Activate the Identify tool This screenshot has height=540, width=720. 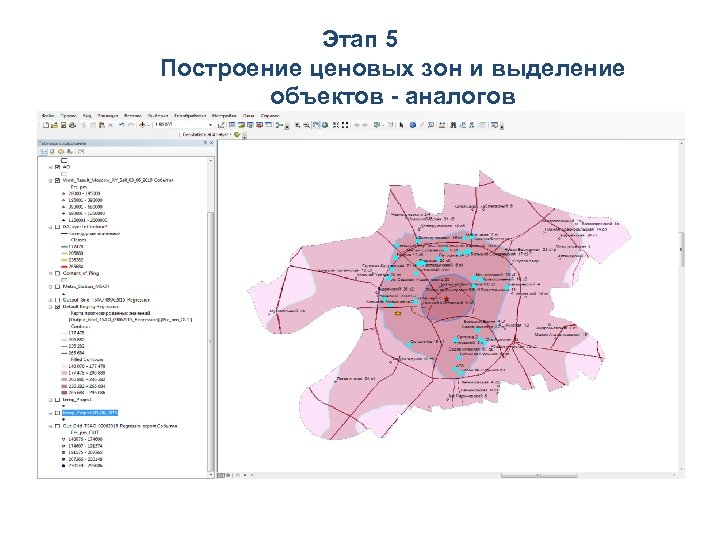point(412,125)
